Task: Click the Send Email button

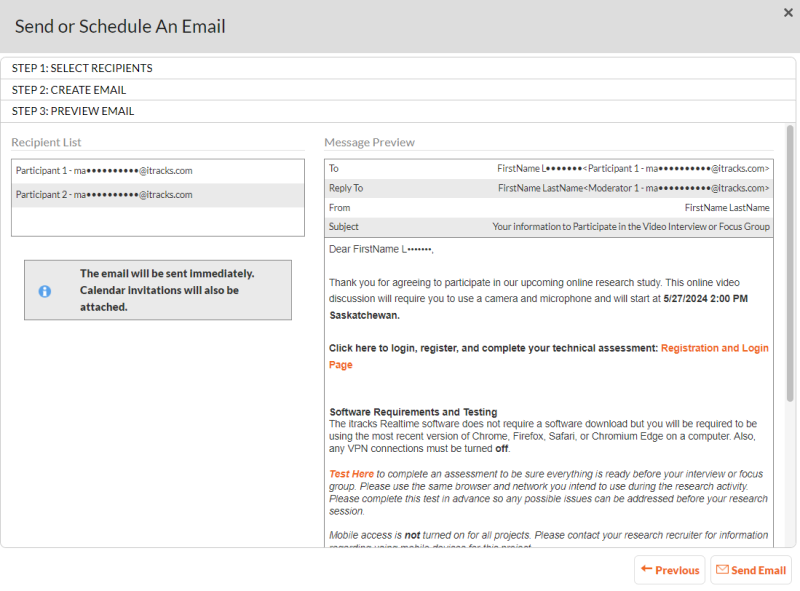Action: click(751, 570)
